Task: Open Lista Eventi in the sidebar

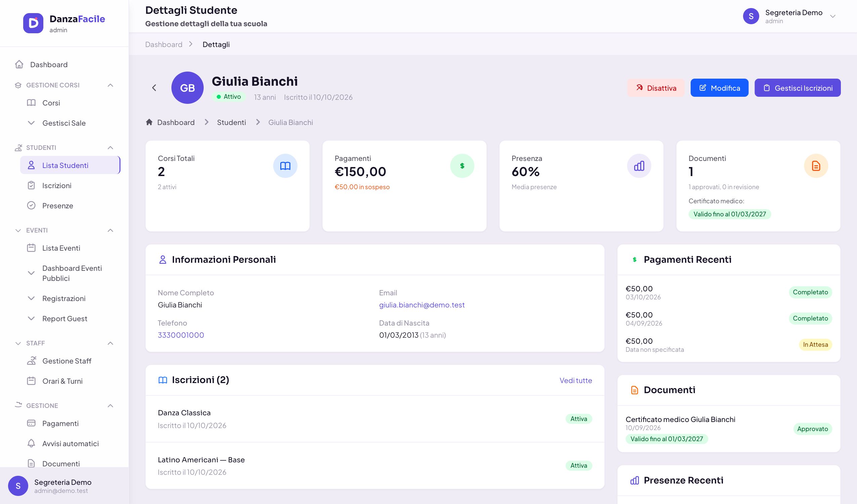Action: tap(70, 248)
